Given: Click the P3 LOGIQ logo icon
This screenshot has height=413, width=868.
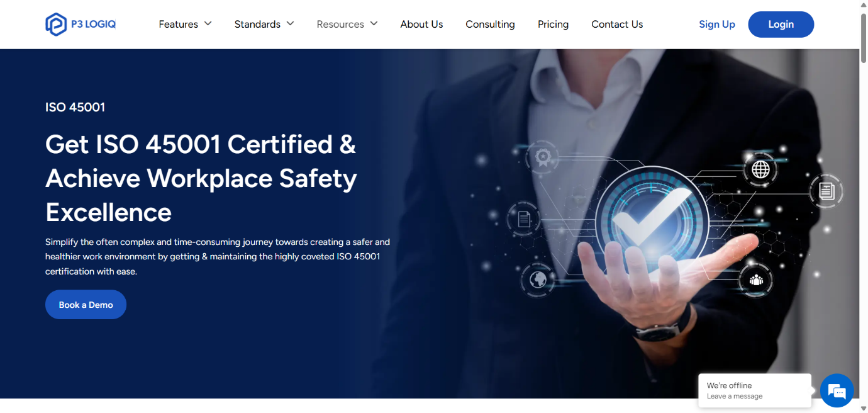Looking at the screenshot, I should (x=55, y=24).
